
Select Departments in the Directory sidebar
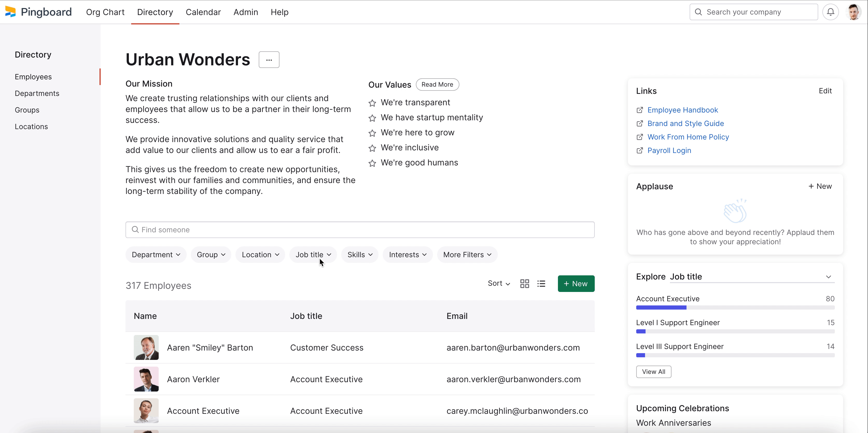pyautogui.click(x=37, y=93)
